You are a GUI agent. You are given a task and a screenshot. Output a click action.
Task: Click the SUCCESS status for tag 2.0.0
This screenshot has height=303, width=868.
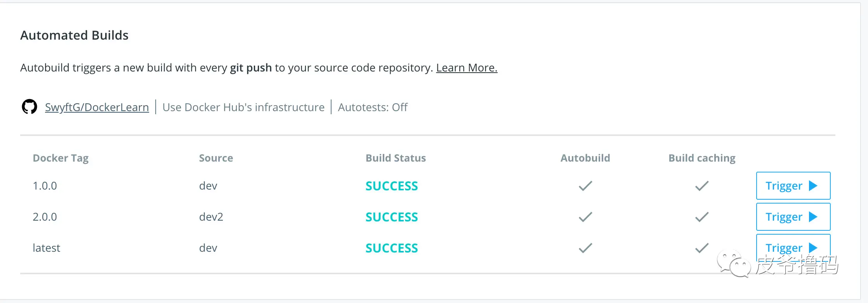[392, 217]
